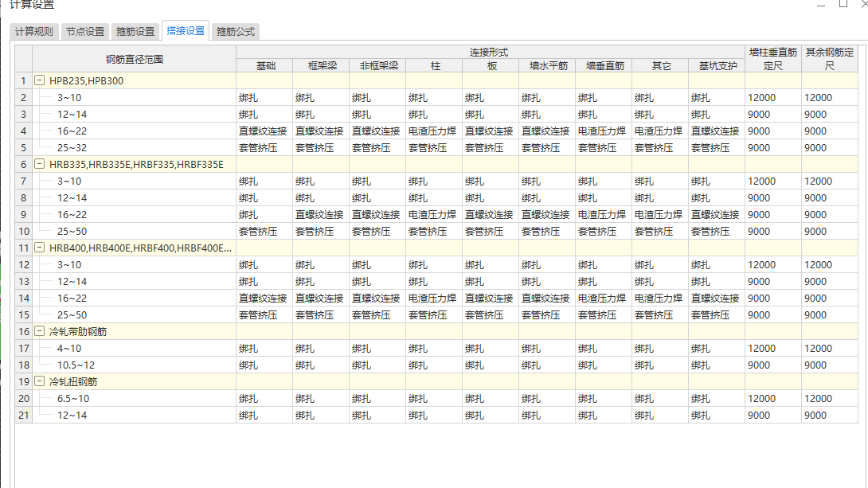Click the 板 column header
The image size is (868, 488).
coord(491,66)
